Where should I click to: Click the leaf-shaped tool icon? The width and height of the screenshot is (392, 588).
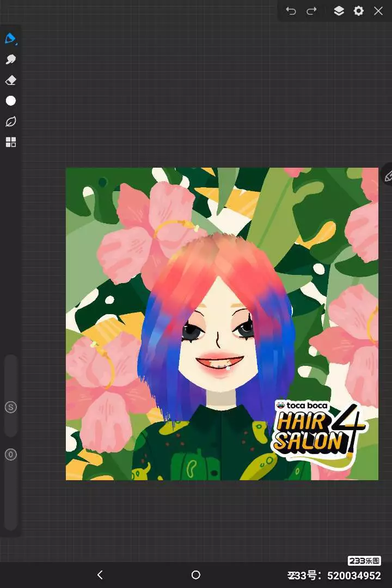10,121
